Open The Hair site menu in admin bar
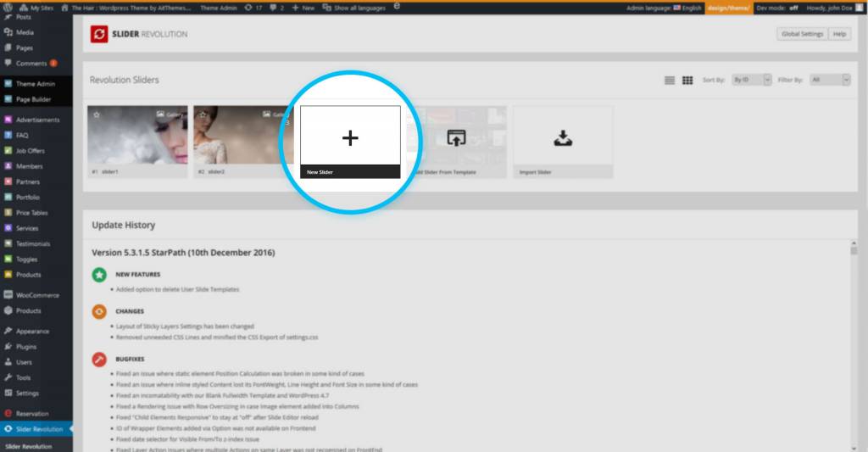 pyautogui.click(x=126, y=8)
